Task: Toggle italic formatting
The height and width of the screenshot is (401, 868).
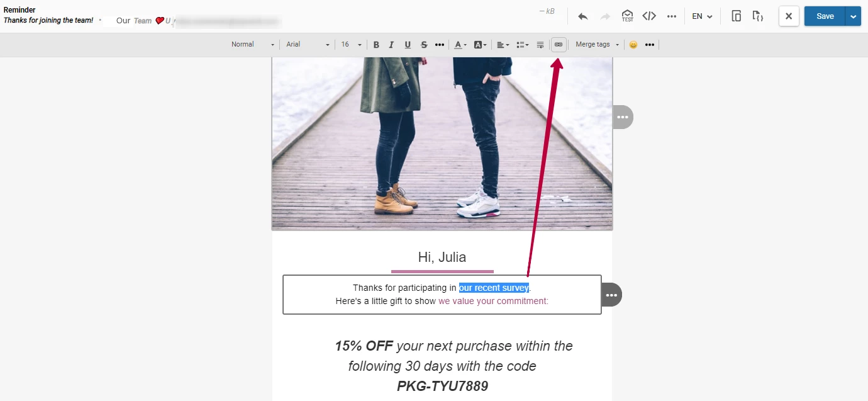Action: point(391,44)
